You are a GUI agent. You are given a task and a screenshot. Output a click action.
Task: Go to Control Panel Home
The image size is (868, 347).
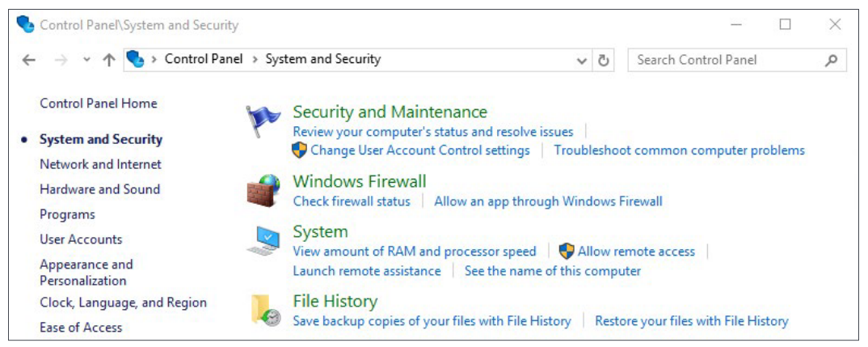click(99, 104)
